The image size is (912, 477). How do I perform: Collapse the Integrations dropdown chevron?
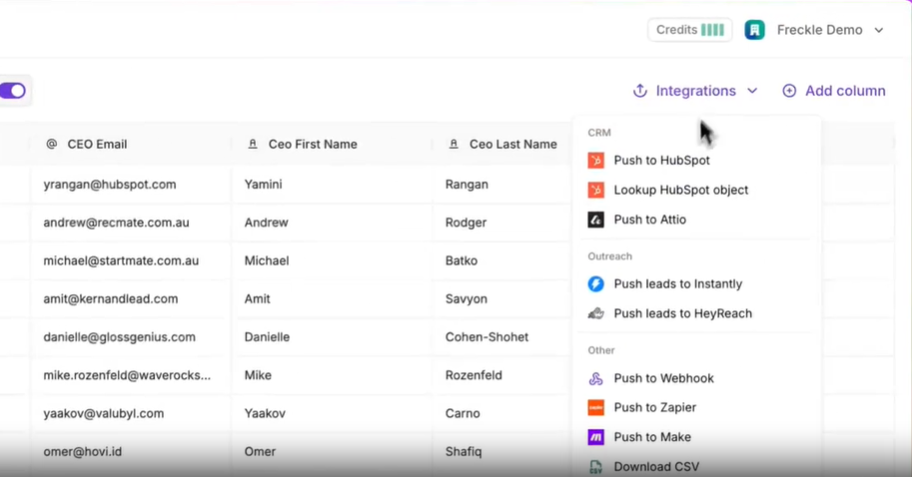752,91
